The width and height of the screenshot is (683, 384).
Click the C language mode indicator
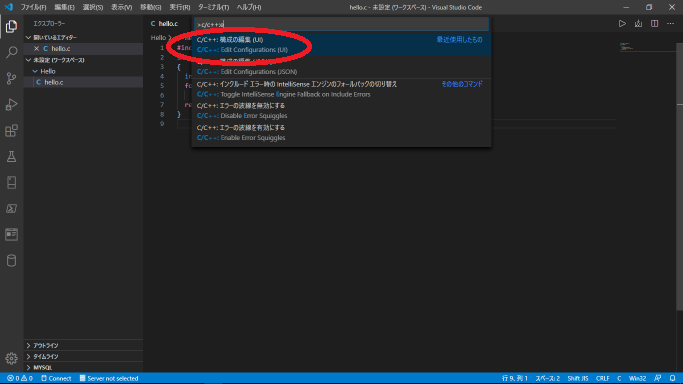pyautogui.click(x=619, y=378)
